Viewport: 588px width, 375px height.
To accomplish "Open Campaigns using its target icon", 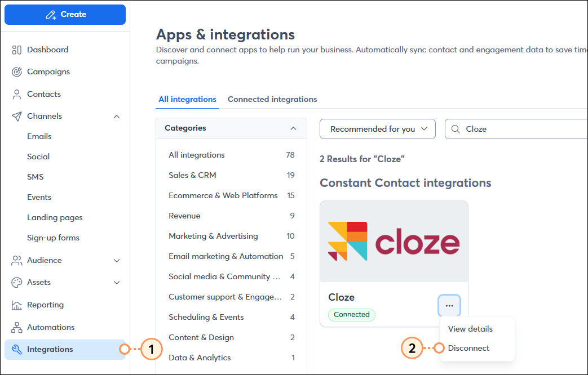I will 16,72.
